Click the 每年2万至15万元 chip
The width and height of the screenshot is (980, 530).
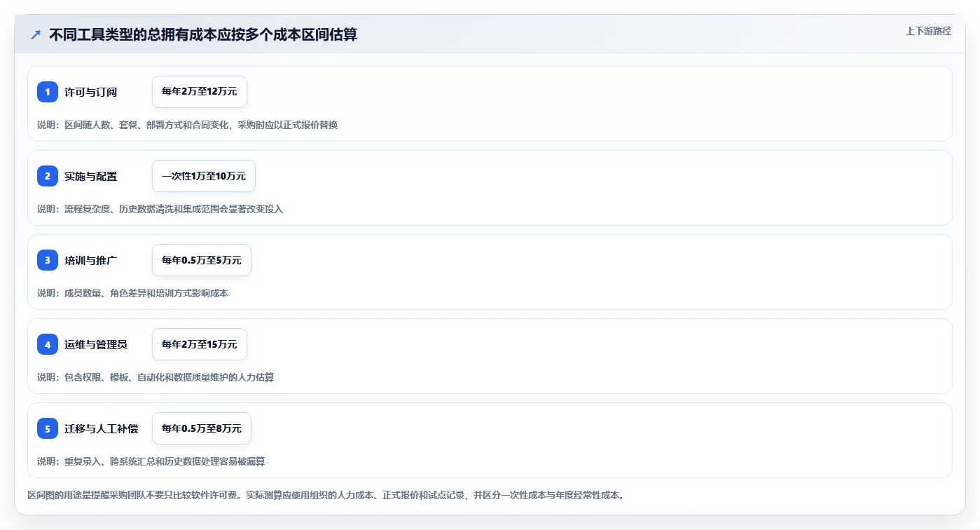[200, 344]
